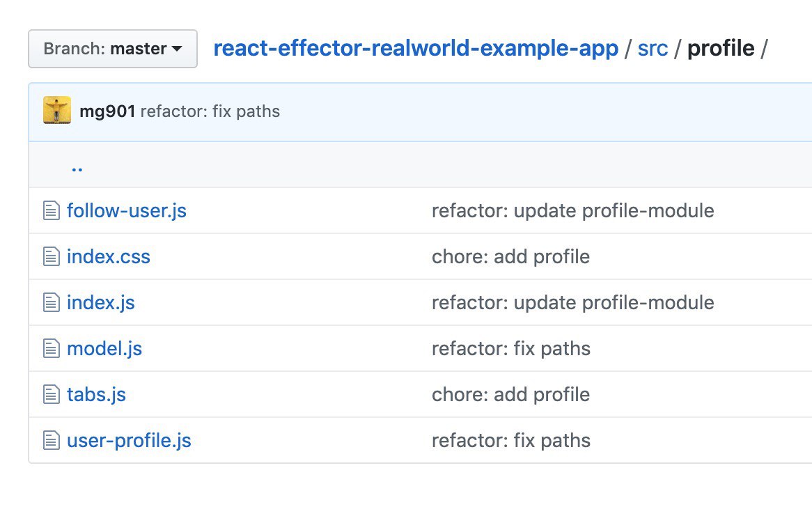The image size is (812, 507).
Task: Open the latest commit 'refactor: fix paths'
Action: (x=210, y=111)
